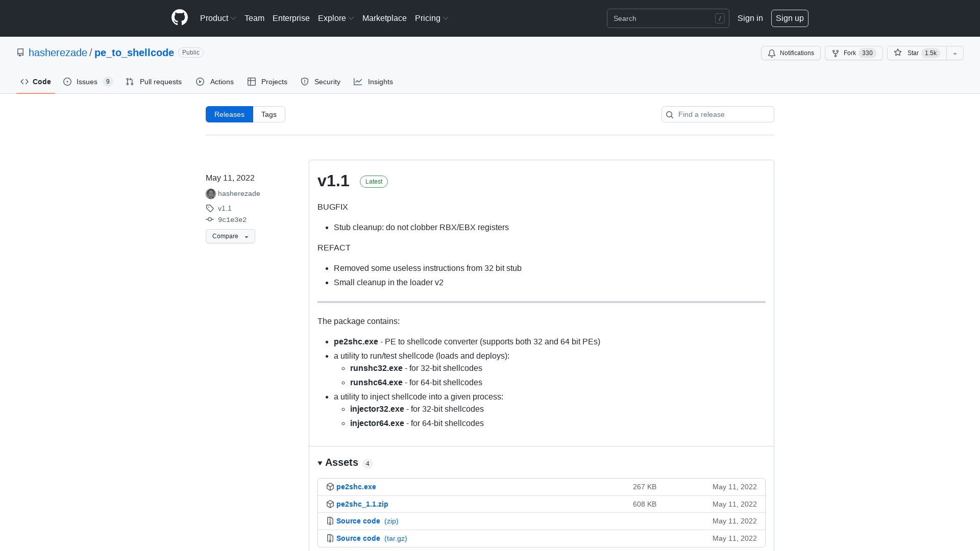Open the Insights tab
This screenshot has width=980, height=551.
tap(373, 82)
